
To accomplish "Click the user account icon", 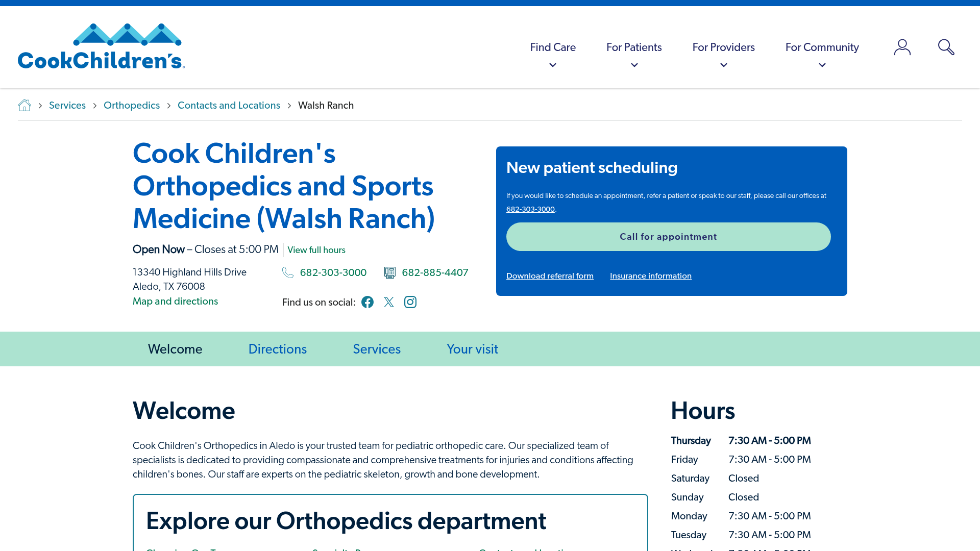I will 902,47.
